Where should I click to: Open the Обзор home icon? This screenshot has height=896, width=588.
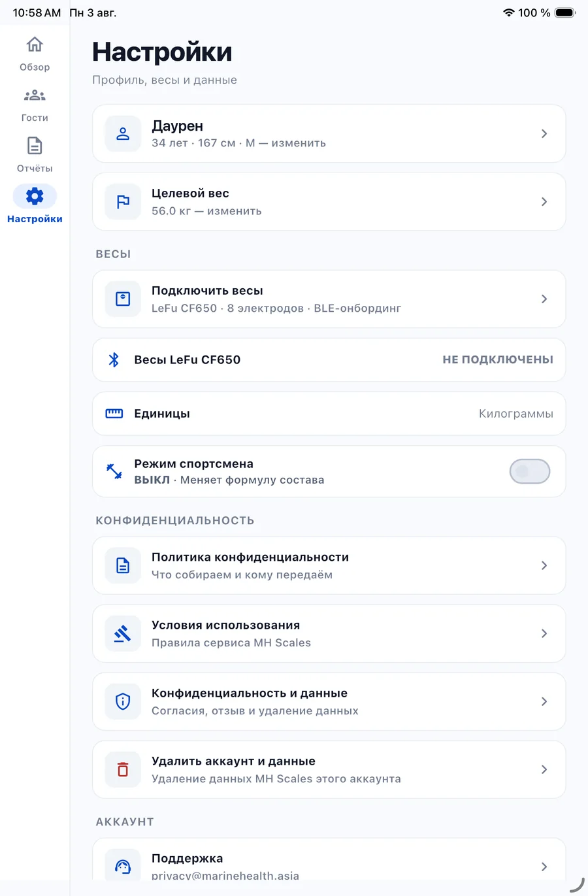point(35,44)
